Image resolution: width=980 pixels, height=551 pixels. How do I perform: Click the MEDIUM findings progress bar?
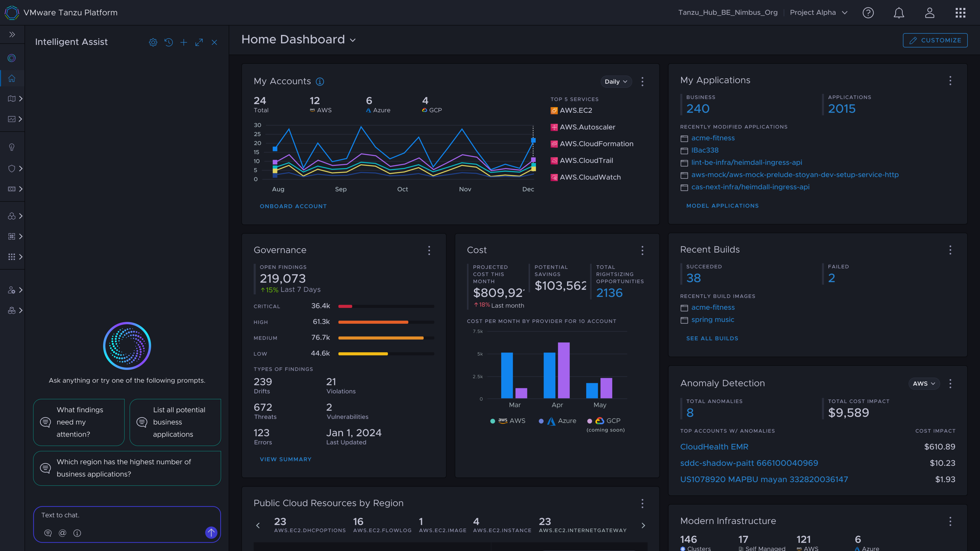point(386,338)
